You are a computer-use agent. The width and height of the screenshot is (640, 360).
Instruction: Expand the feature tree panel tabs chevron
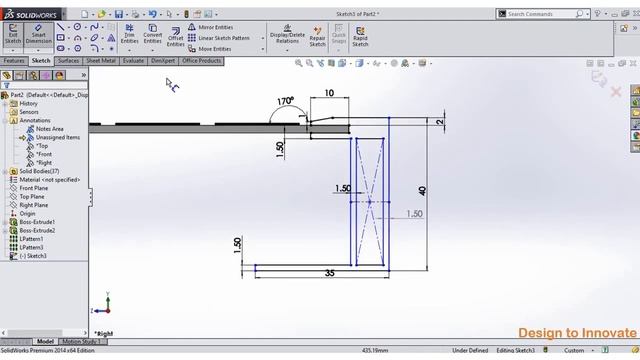tap(84, 75)
